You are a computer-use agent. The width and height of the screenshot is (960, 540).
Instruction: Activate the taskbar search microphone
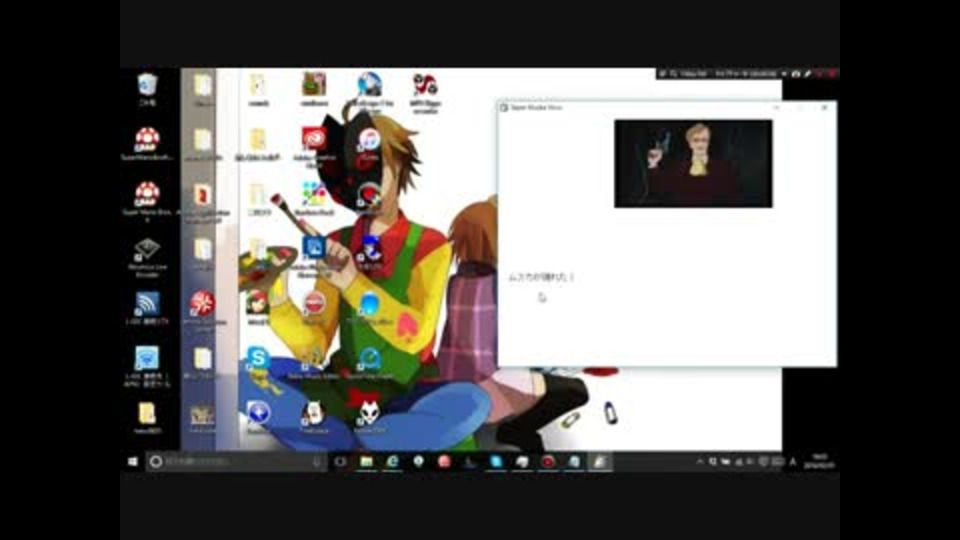click(x=317, y=461)
